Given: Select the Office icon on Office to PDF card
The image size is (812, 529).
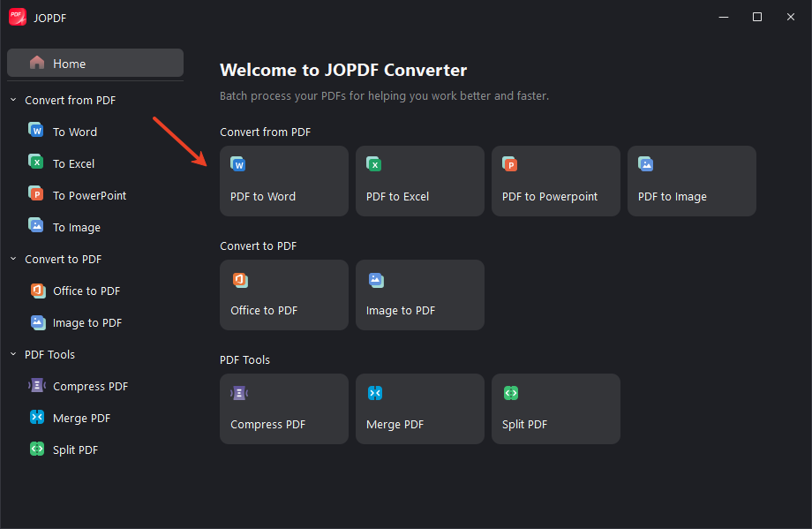Looking at the screenshot, I should pyautogui.click(x=240, y=280).
